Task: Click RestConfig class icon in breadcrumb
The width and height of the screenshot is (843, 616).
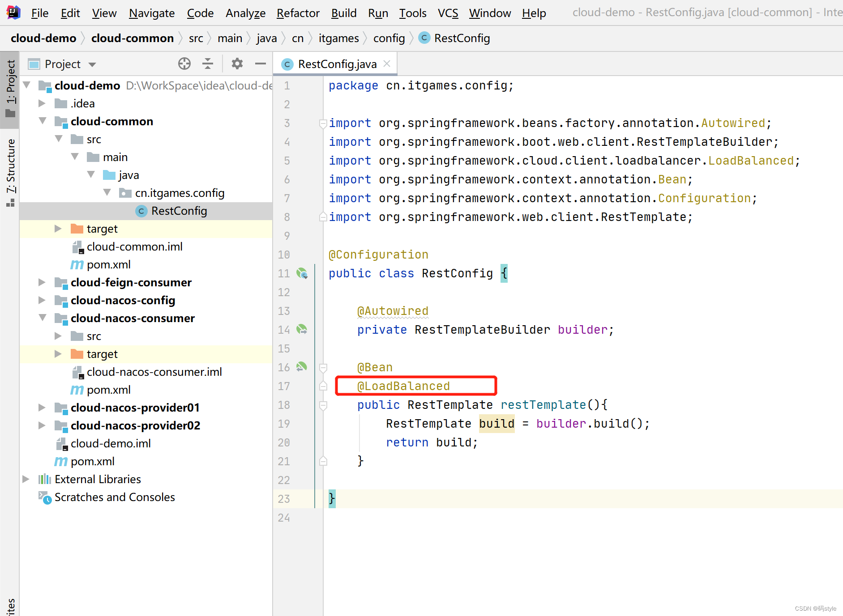Action: click(424, 38)
